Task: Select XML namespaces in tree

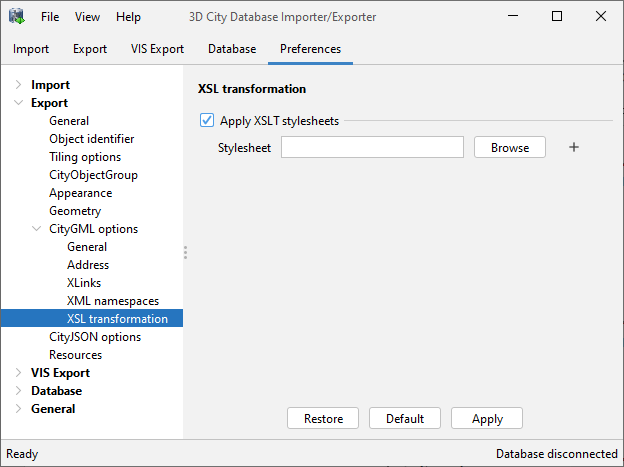Action: point(113,301)
